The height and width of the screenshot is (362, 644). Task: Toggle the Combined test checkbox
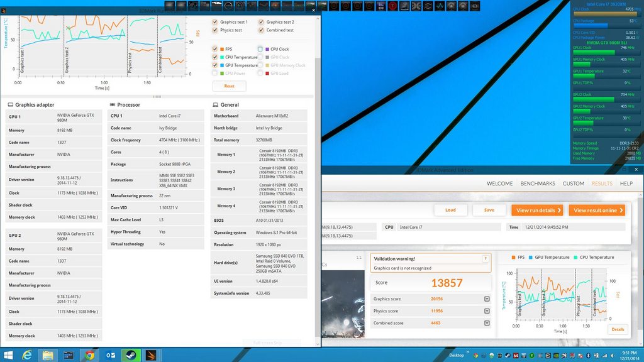point(261,30)
